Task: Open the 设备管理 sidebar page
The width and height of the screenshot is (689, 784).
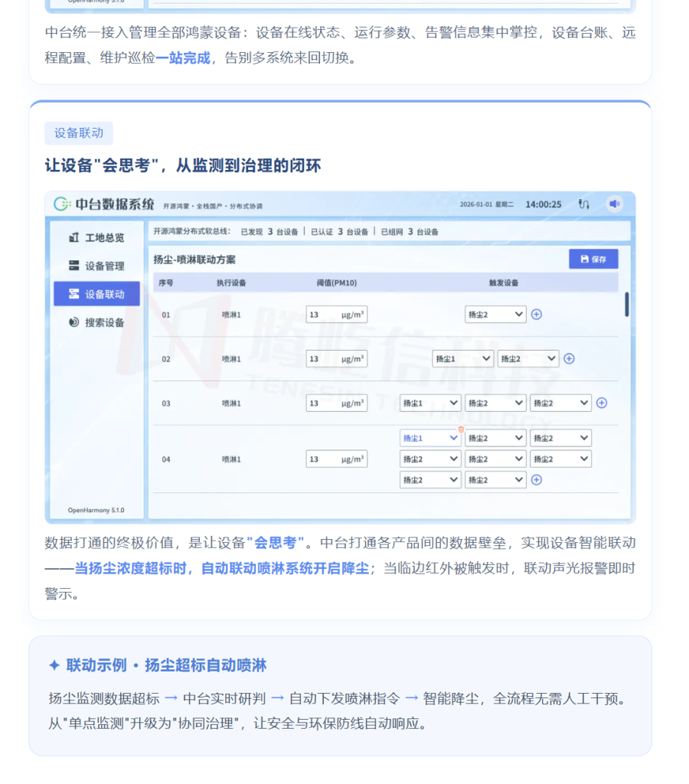Action: tap(96, 266)
